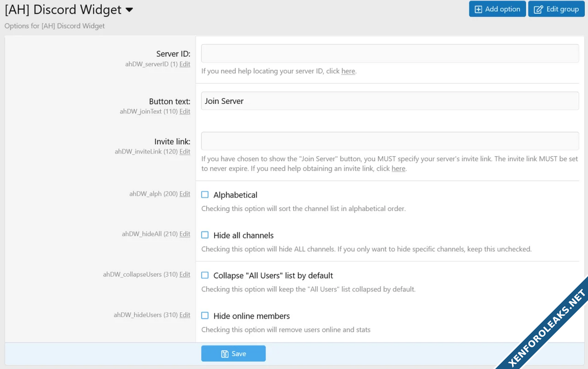Open the server ID help "here" link
The width and height of the screenshot is (588, 369).
(x=348, y=71)
